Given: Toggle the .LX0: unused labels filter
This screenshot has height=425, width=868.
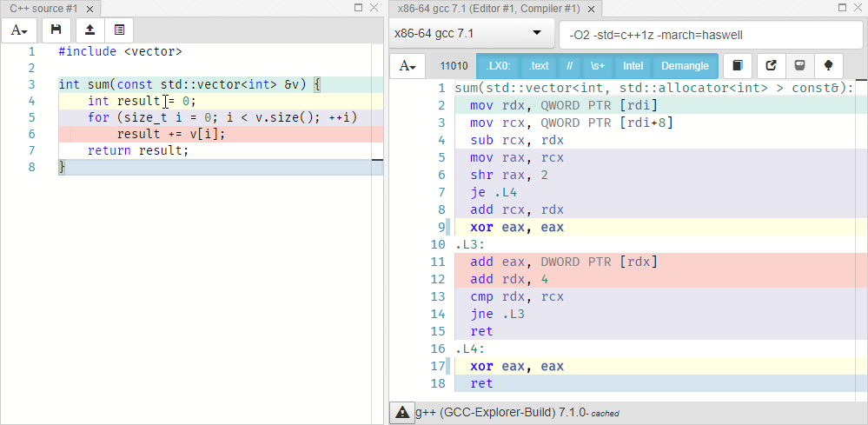Looking at the screenshot, I should [498, 66].
